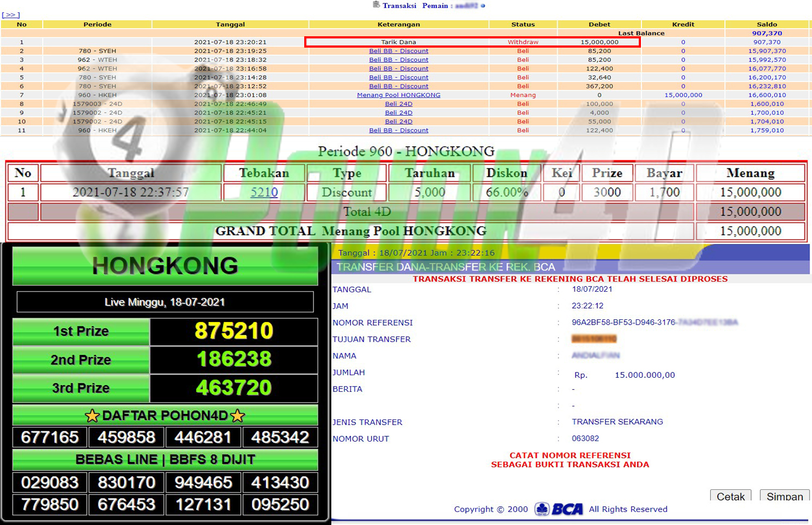Image resolution: width=812 pixels, height=525 pixels.
Task: Click the 66.00% diskon cell
Action: (507, 192)
